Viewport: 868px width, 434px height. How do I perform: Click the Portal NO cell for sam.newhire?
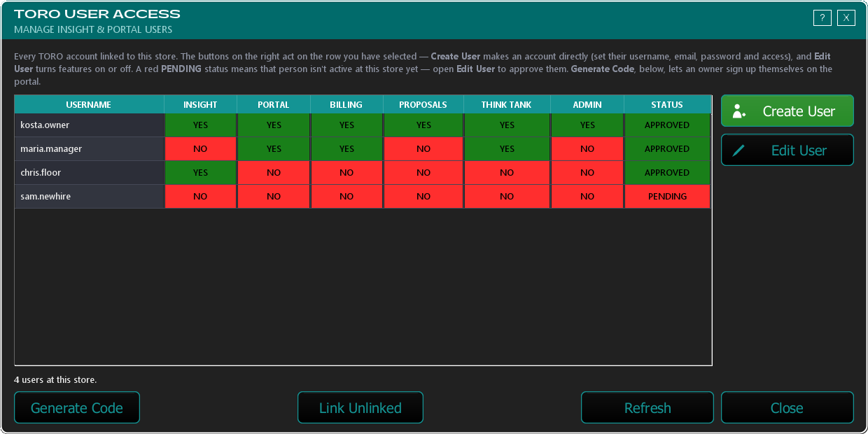point(274,197)
